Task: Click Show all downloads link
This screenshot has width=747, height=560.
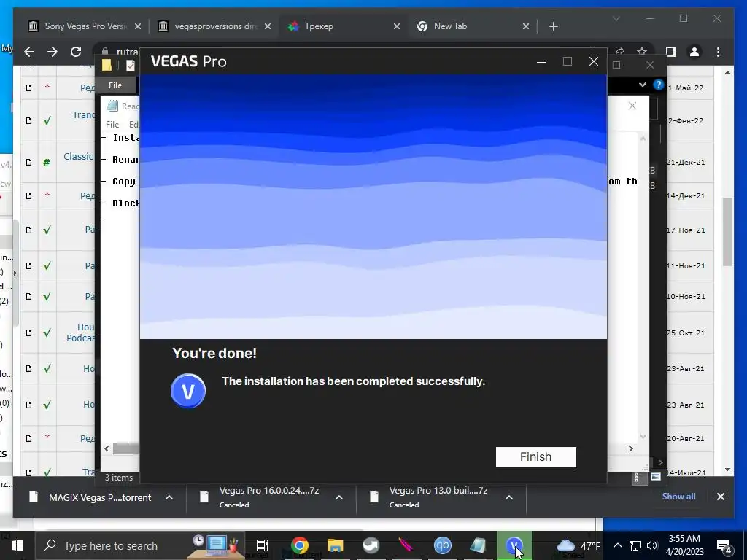Action: [678, 497]
